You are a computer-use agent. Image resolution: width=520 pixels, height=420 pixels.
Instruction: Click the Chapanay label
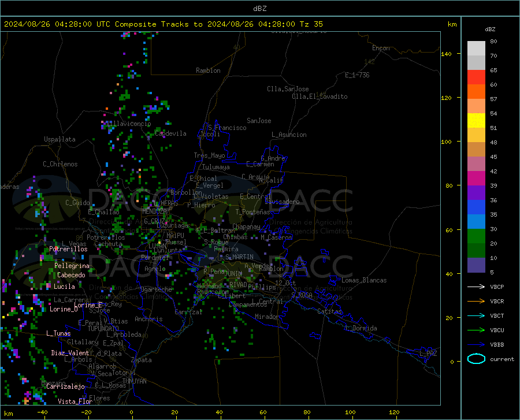coord(246,226)
